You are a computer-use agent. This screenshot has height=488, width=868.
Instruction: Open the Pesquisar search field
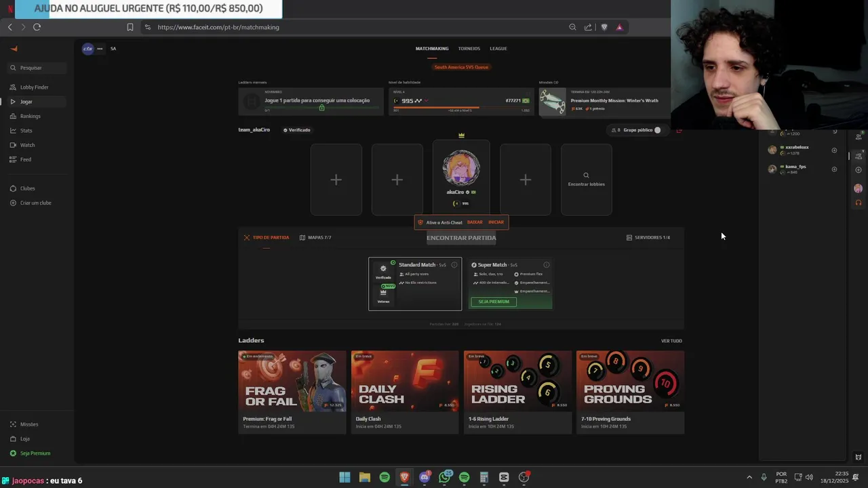tap(37, 68)
